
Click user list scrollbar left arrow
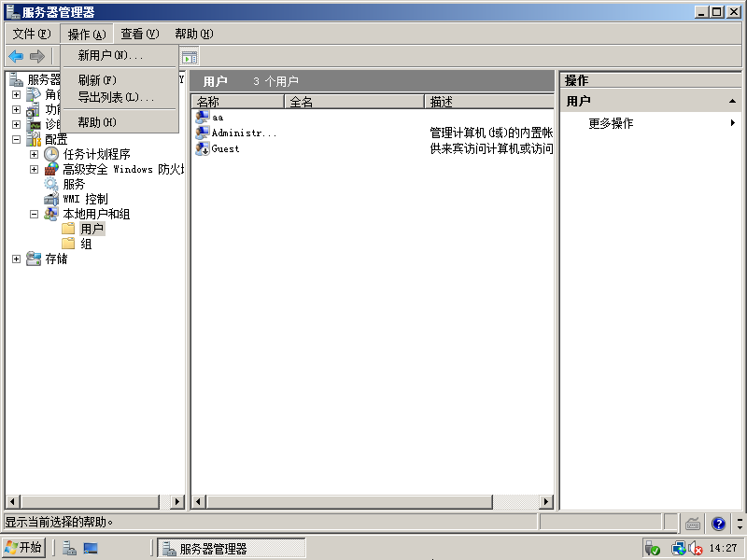(x=198, y=501)
